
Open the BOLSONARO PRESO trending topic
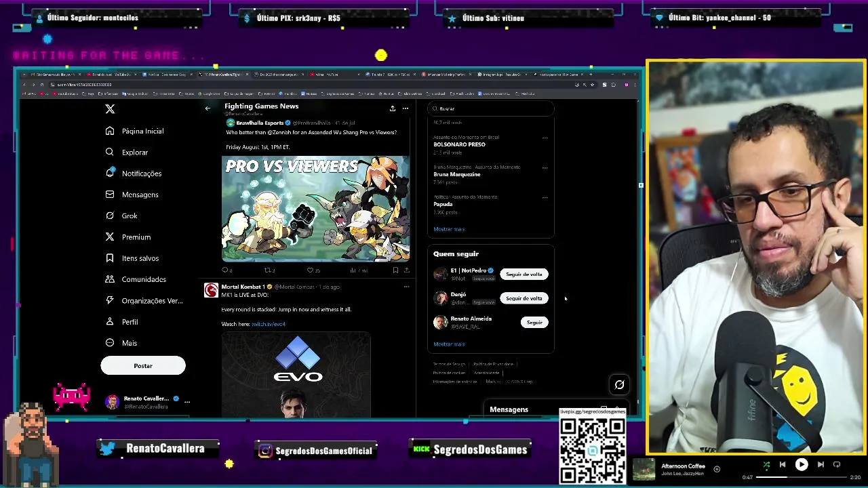(x=459, y=144)
